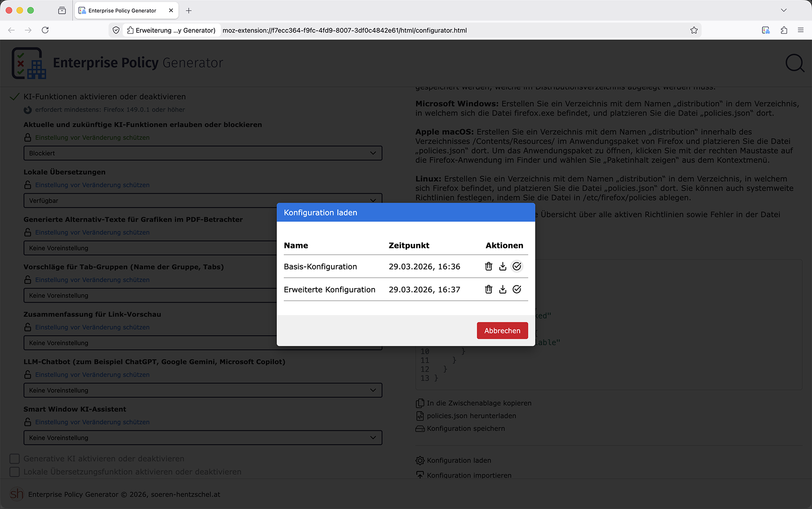Export Erweiterte Konfiguration via download icon
Image resolution: width=812 pixels, height=509 pixels.
pos(503,289)
